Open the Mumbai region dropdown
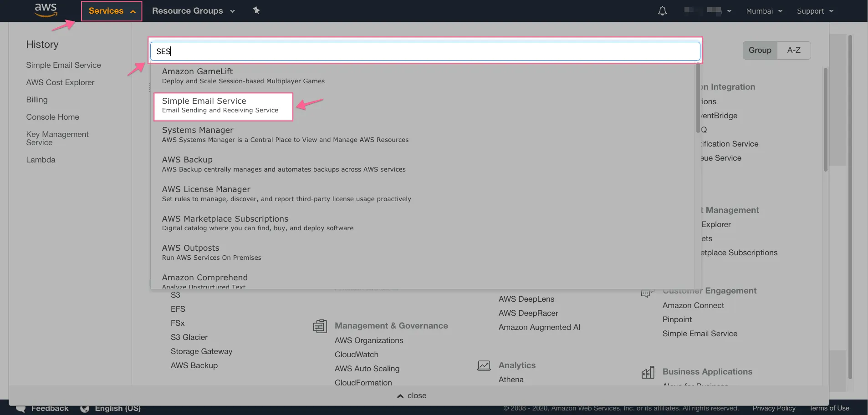 (x=764, y=11)
